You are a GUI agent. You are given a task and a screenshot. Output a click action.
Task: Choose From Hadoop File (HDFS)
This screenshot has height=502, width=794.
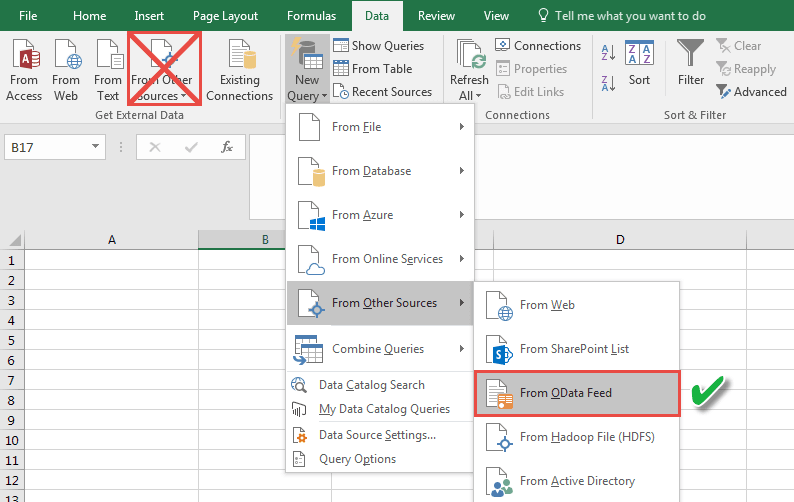(x=577, y=437)
